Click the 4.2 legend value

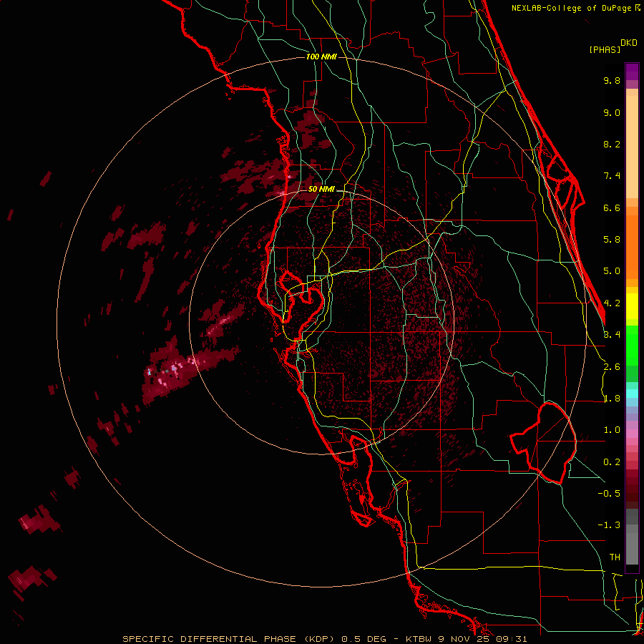pos(612,303)
